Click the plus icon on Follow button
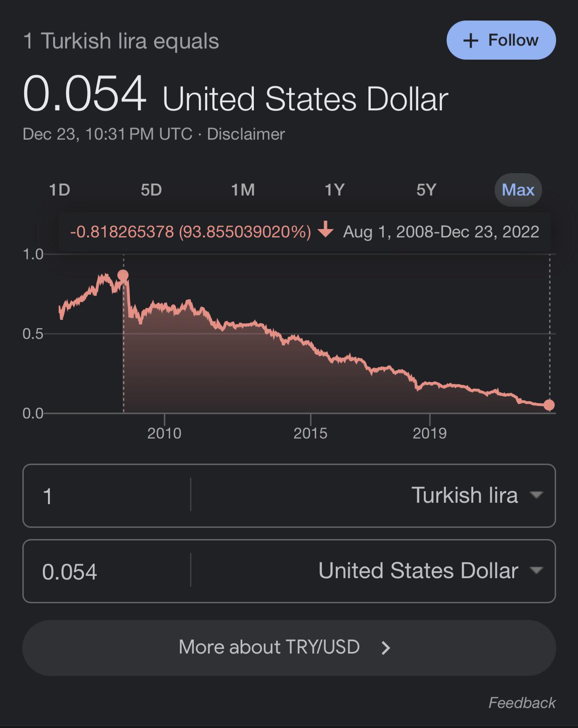 (470, 40)
